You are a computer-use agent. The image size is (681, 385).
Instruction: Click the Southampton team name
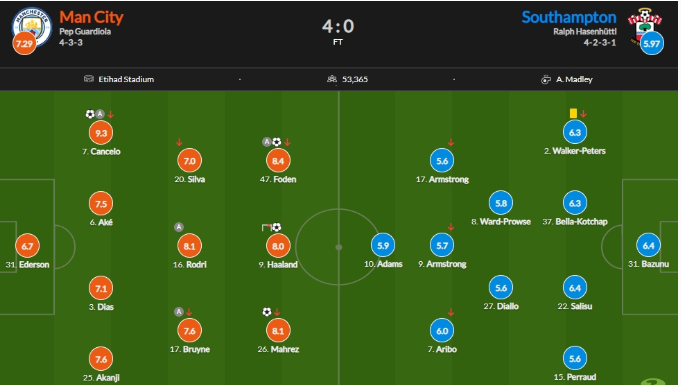(x=569, y=17)
